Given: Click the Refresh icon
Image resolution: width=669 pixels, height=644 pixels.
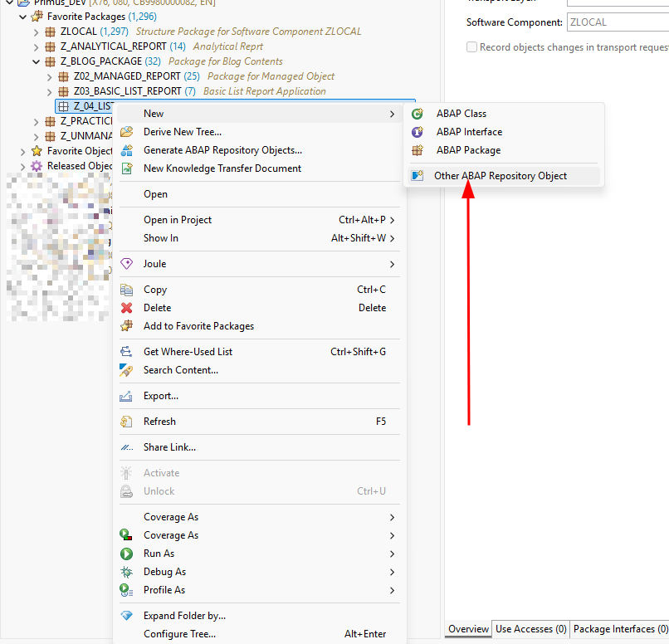Looking at the screenshot, I should click(127, 422).
